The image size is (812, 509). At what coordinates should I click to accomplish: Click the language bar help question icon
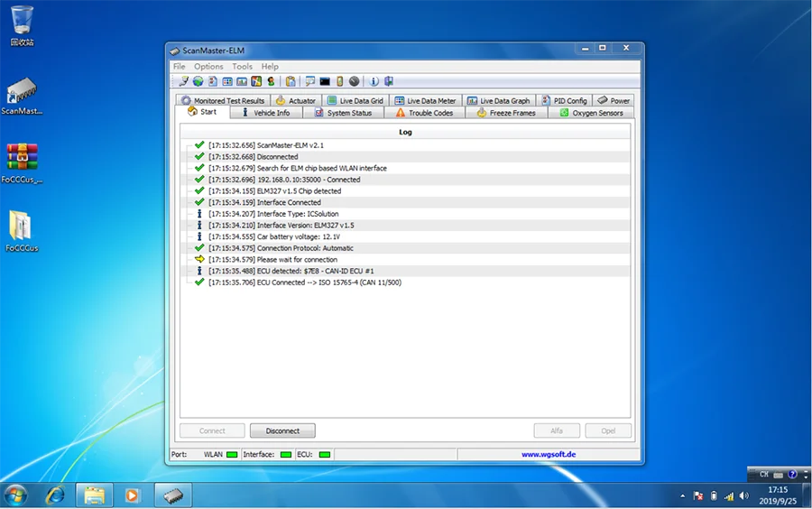tap(792, 475)
